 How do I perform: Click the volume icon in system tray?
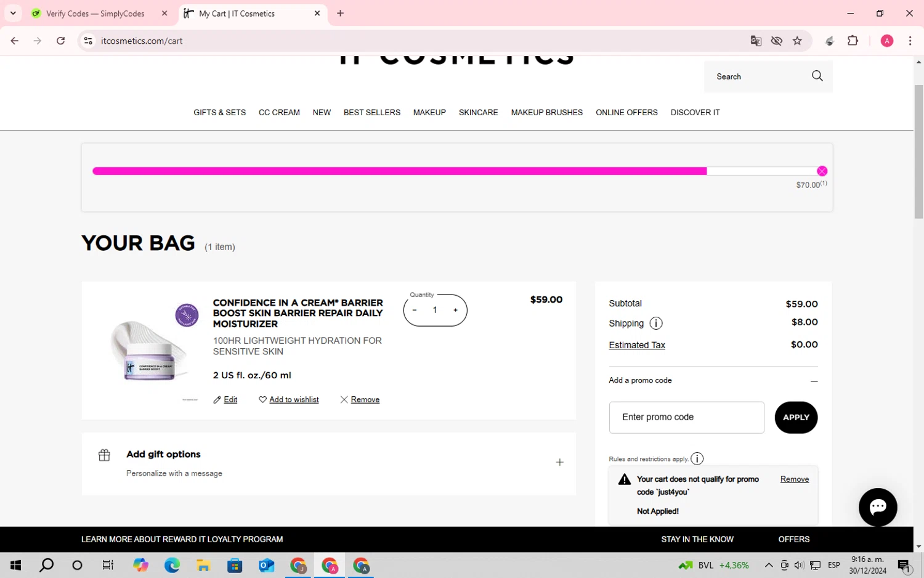pyautogui.click(x=799, y=565)
